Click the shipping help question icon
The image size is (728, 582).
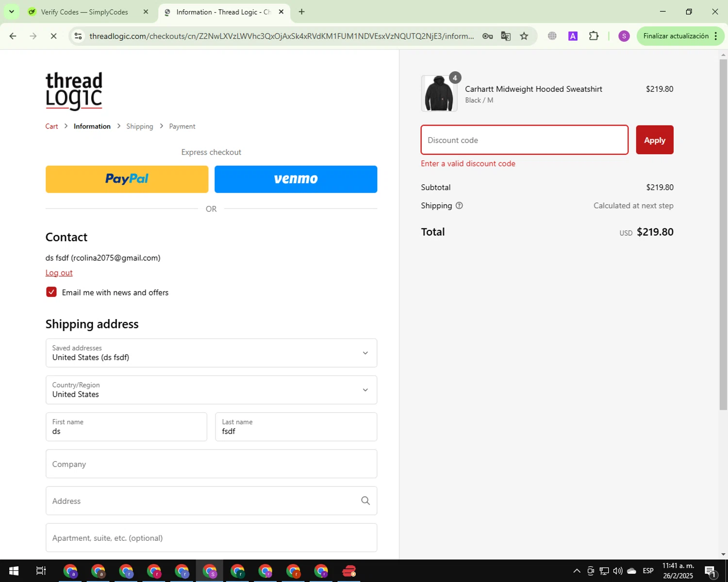point(459,206)
